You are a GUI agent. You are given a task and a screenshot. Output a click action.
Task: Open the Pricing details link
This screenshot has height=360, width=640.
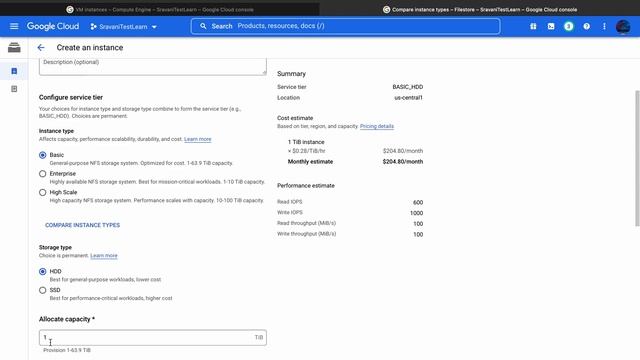point(377,126)
